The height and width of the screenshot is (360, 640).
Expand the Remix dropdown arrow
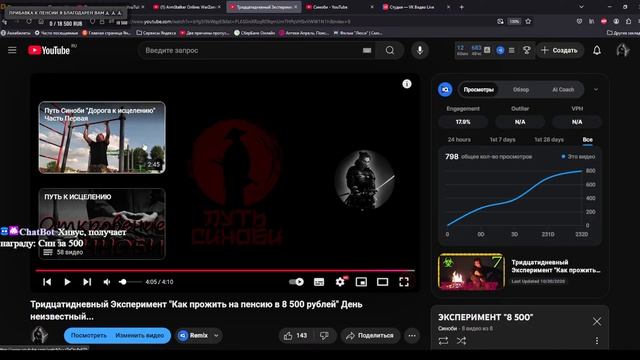[216, 336]
